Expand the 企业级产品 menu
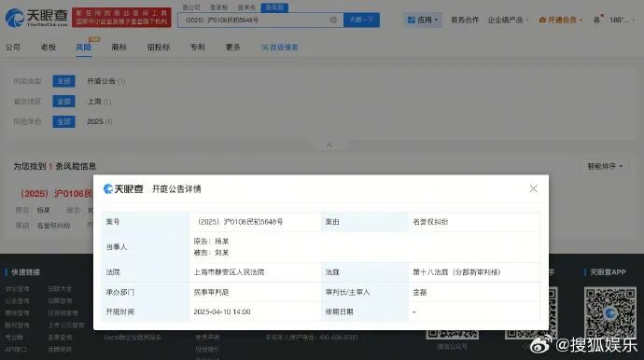The height and width of the screenshot is (360, 644). [508, 20]
